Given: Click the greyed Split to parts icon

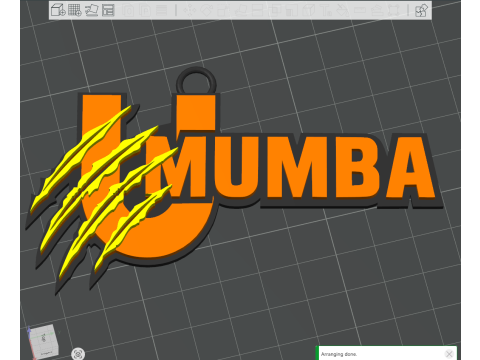Looking at the screenshot, I should (x=145, y=10).
